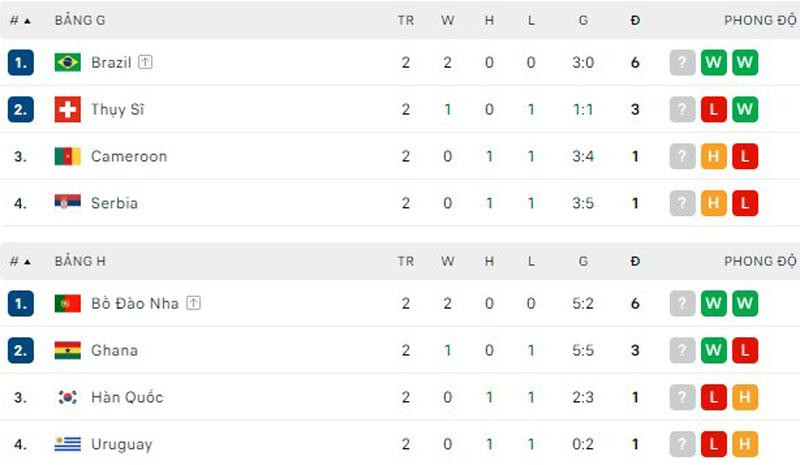Click the Bảng H group header
Viewport: 800px width, 465px height.
80,262
